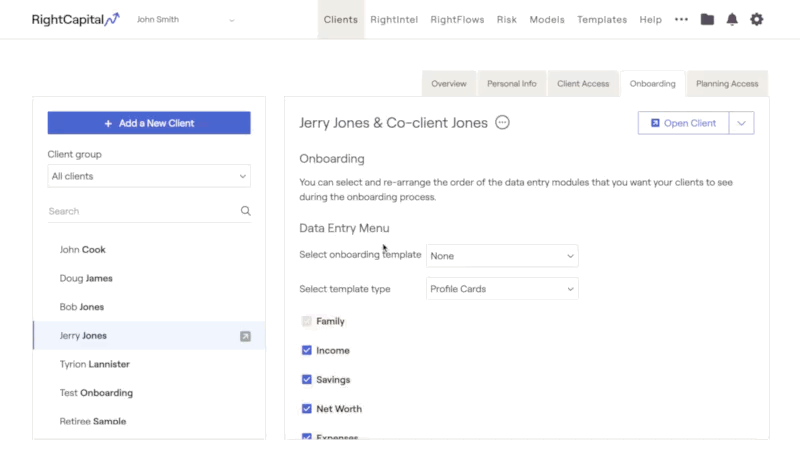
Task: Click the open-client arrow icon on Jerry Jones row
Action: [x=245, y=336]
